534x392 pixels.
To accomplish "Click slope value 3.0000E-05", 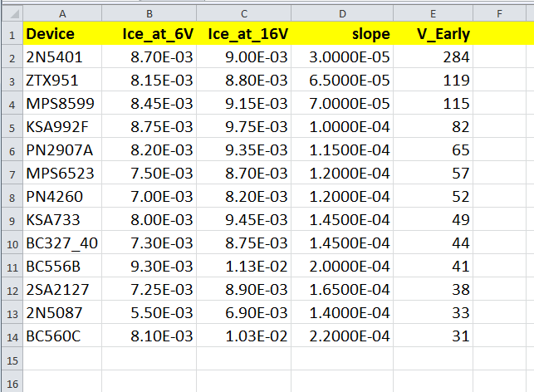I will click(342, 56).
